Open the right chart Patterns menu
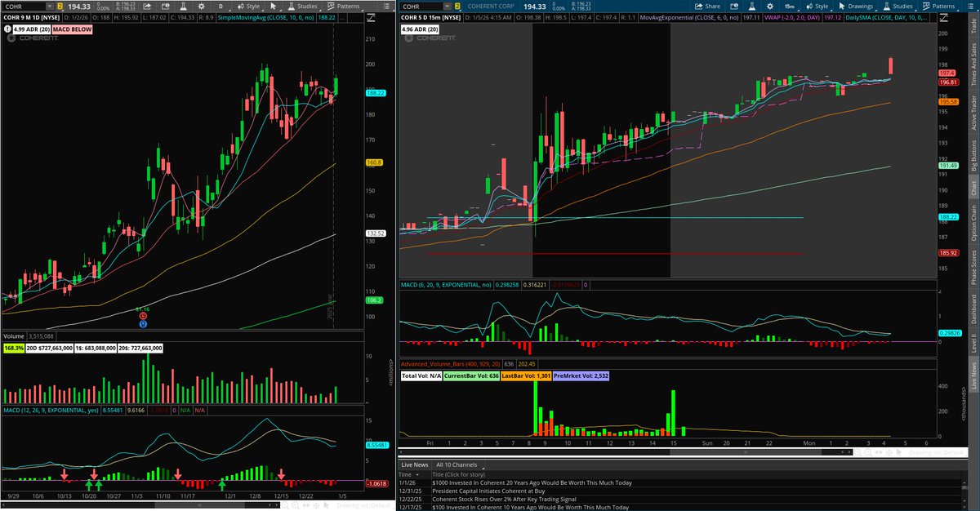Screen dimensions: 980x511 click(x=938, y=7)
